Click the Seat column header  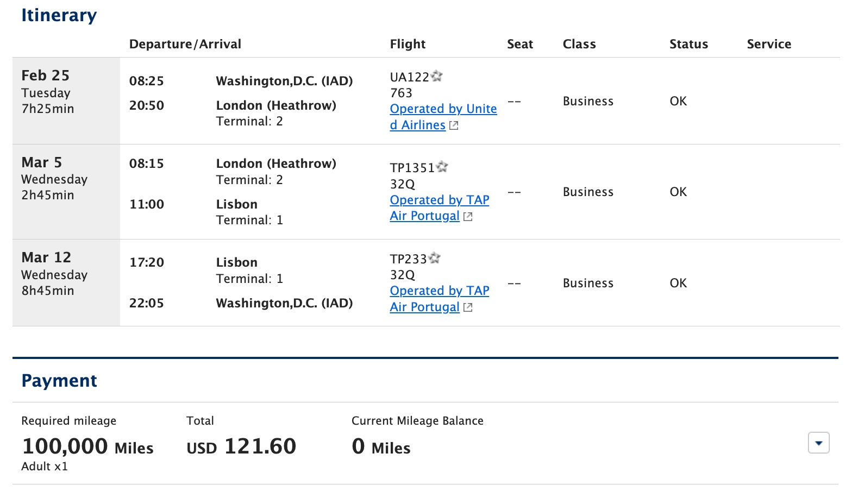click(519, 44)
